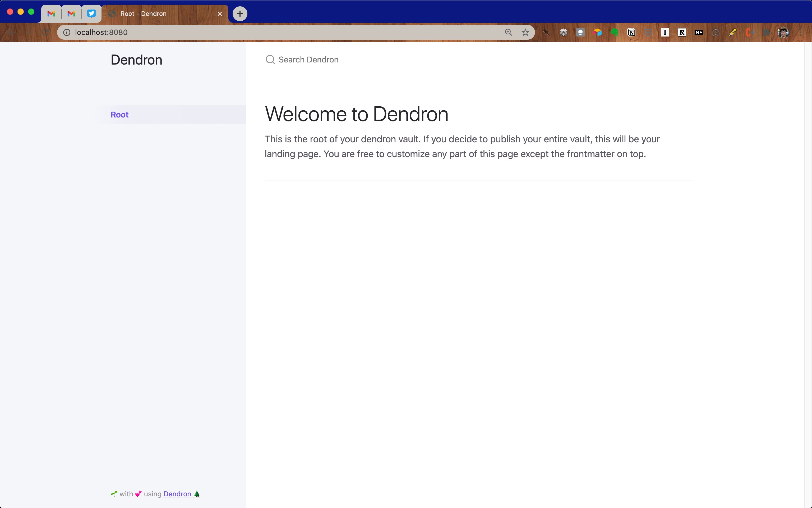Open the Instapaper 'I' extension
The height and width of the screenshot is (508, 812).
tap(665, 32)
